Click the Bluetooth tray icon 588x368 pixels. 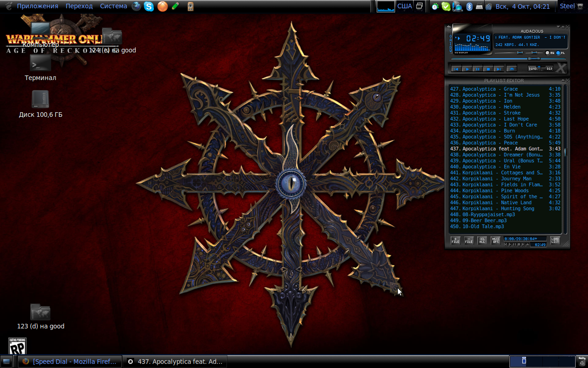(469, 6)
